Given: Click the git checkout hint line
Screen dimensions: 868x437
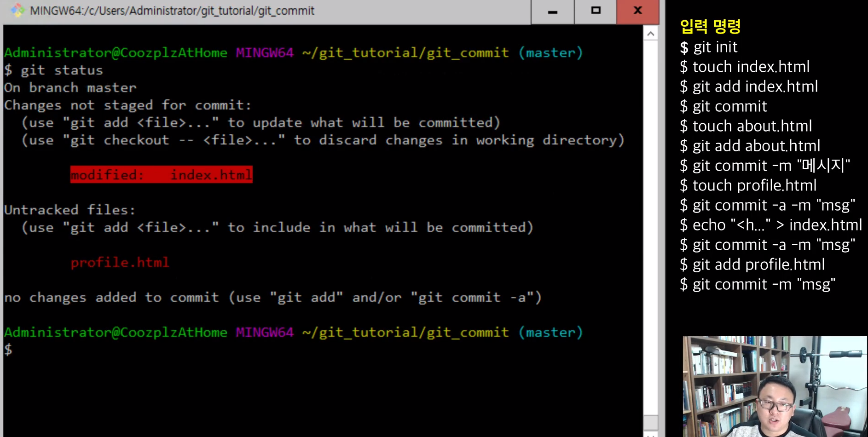Looking at the screenshot, I should [x=323, y=140].
